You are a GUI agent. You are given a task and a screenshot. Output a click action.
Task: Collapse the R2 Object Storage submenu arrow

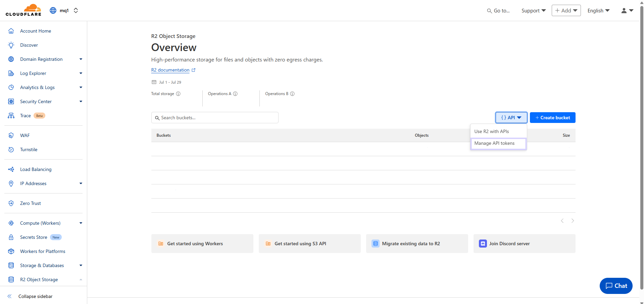pos(81,279)
